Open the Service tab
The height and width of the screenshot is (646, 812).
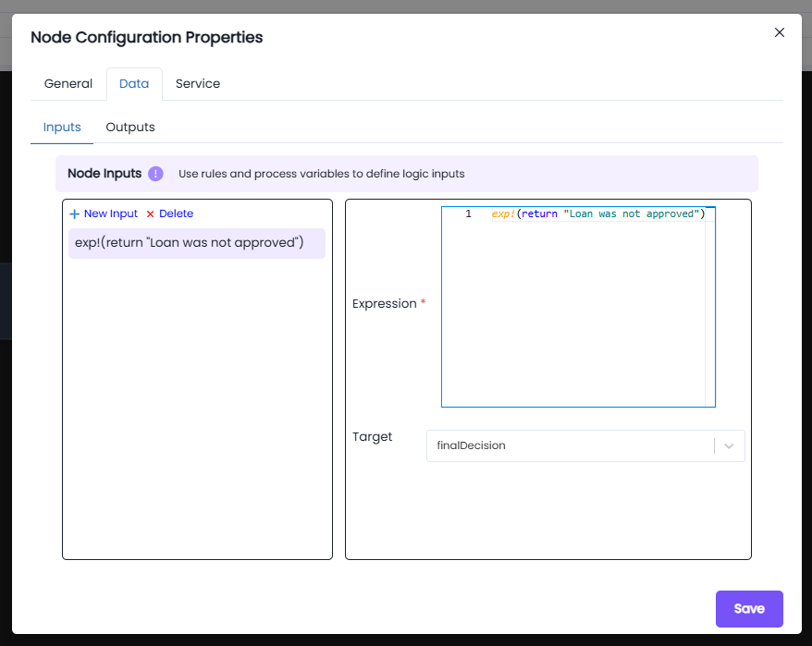(x=198, y=84)
